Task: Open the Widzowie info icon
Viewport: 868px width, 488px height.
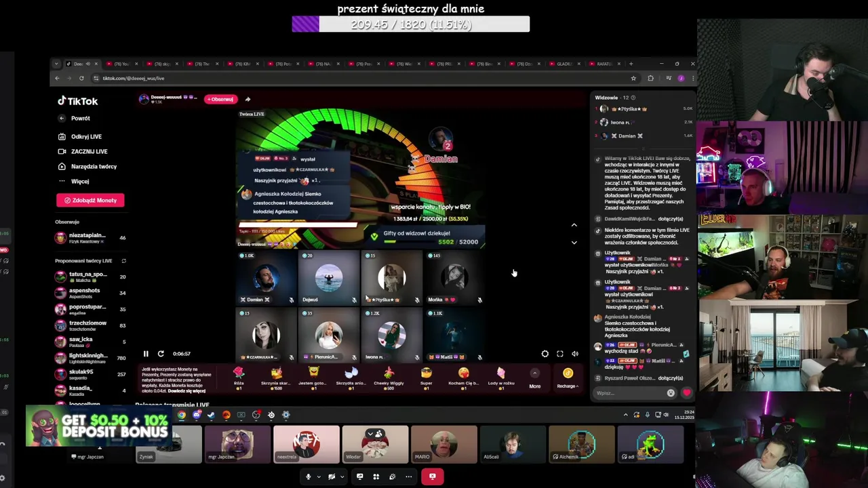Action: point(633,98)
